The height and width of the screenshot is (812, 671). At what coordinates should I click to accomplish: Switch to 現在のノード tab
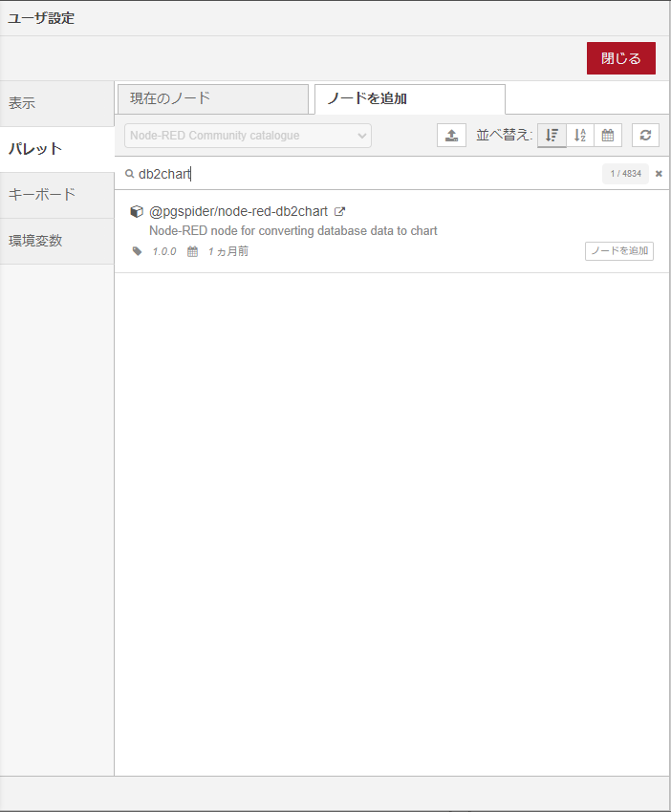coord(213,98)
